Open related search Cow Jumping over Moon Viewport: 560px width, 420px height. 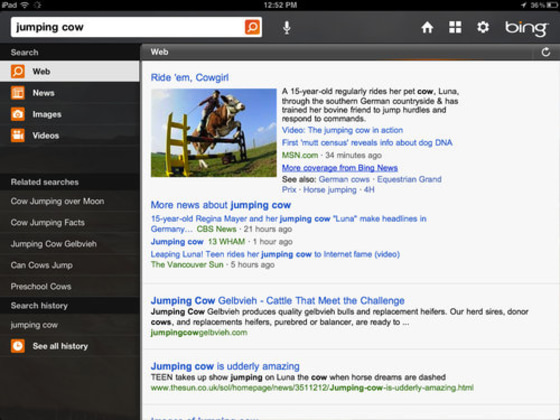[x=58, y=201]
